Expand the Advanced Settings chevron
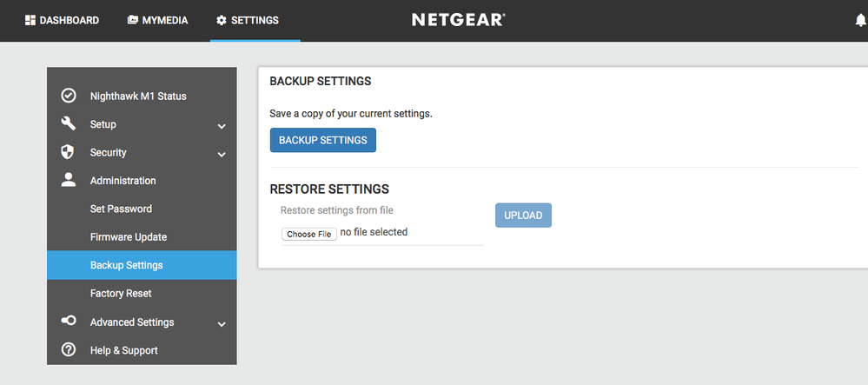Image resolution: width=868 pixels, height=385 pixels. (x=222, y=324)
